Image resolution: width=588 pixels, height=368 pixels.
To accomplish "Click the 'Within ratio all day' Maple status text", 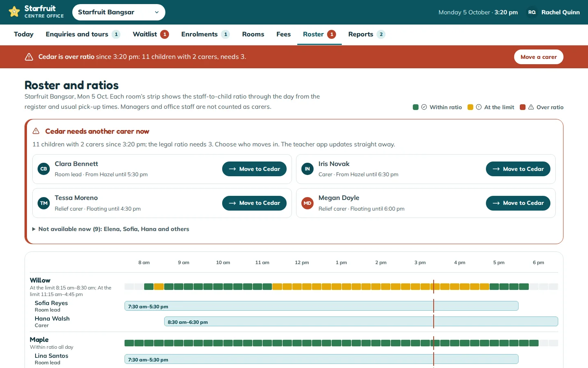I will tap(51, 347).
